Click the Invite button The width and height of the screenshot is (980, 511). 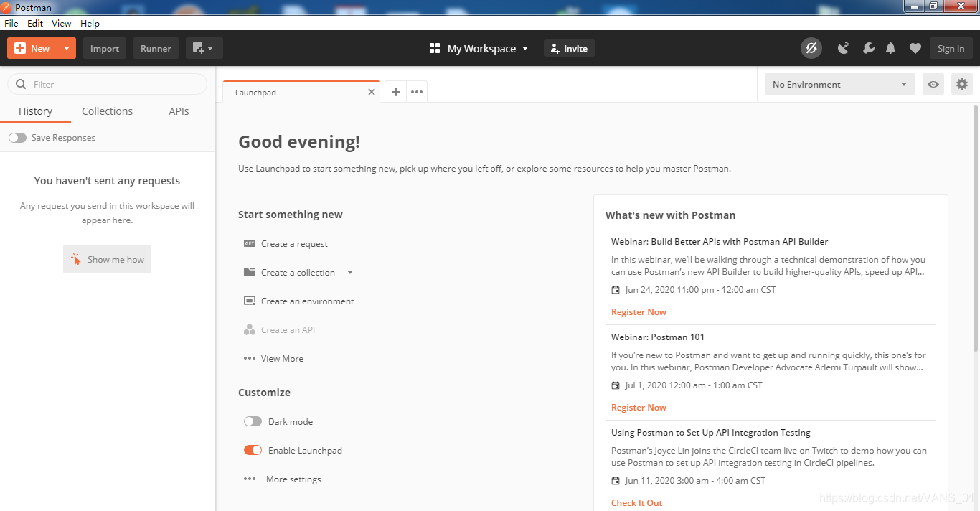click(569, 48)
